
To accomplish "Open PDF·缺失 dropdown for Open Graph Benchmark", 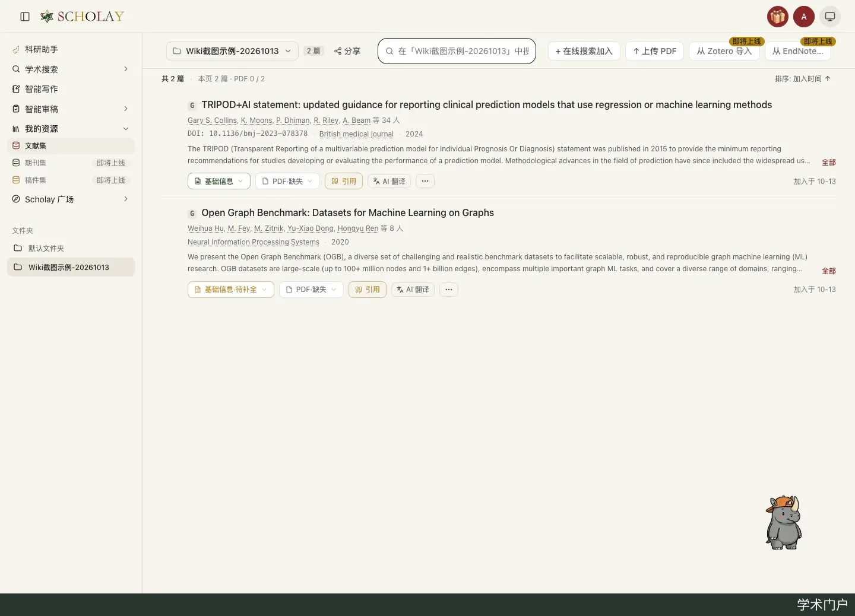I will (x=311, y=290).
